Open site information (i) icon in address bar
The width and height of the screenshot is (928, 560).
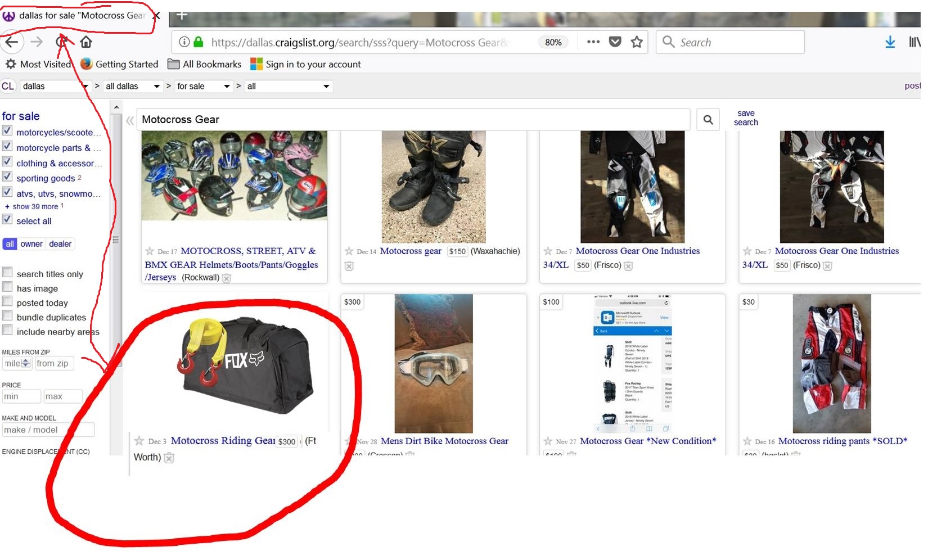[x=184, y=42]
